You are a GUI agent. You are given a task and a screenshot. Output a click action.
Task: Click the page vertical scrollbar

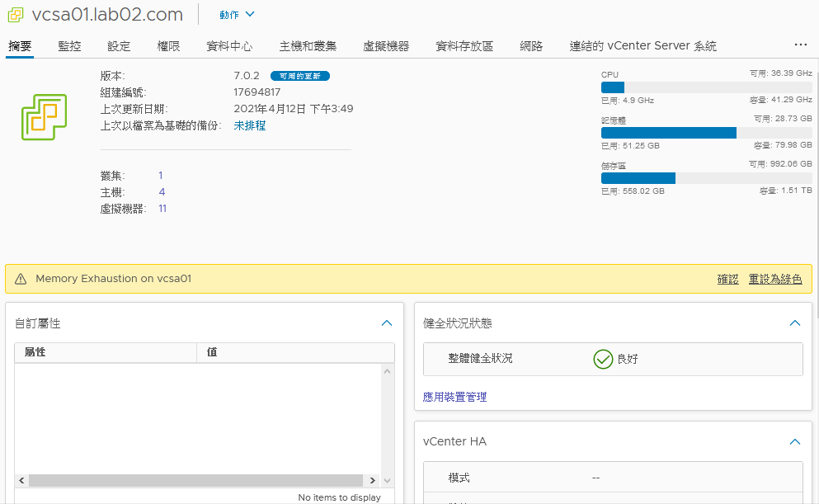point(817,195)
